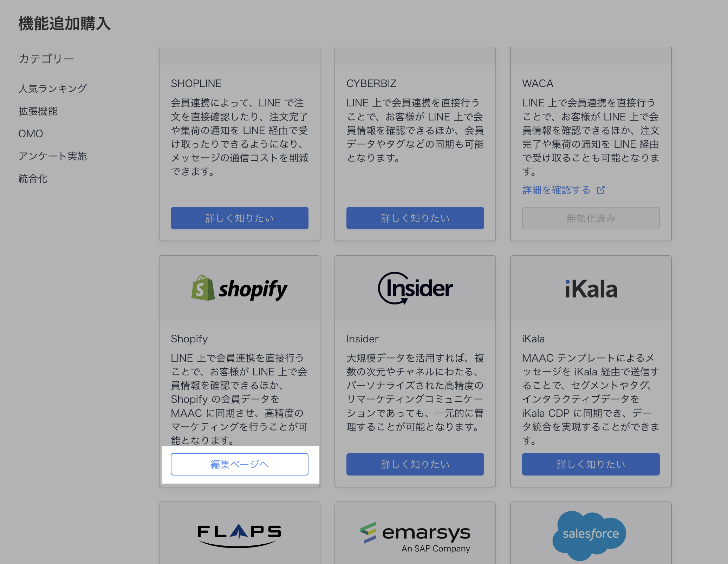Open WACA 詳細を確認する link
Screen dimensions: 728x564
click(556, 190)
